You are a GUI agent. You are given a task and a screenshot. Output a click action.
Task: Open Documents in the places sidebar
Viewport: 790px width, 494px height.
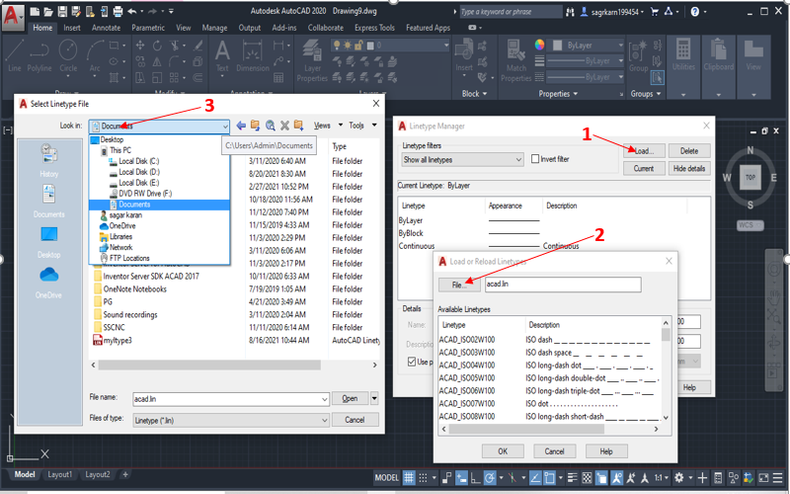(x=49, y=201)
